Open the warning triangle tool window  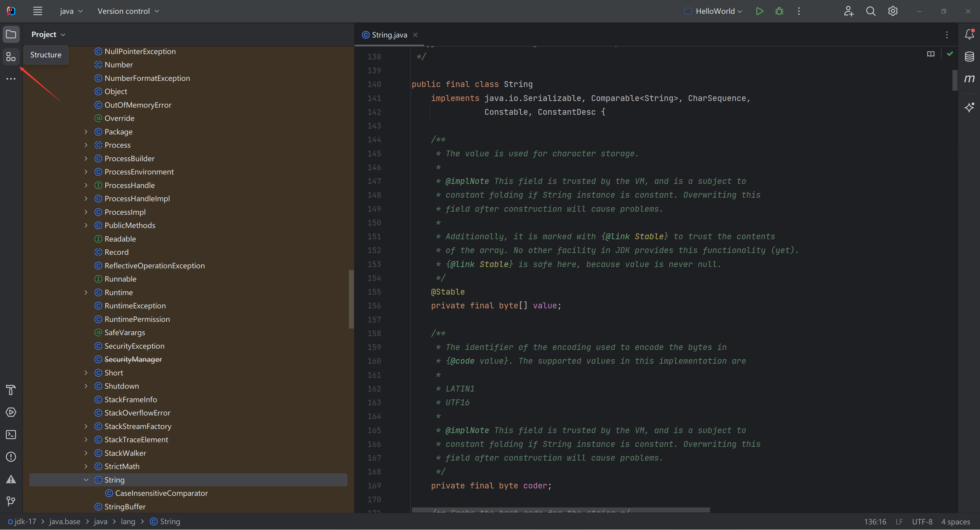coord(11,479)
